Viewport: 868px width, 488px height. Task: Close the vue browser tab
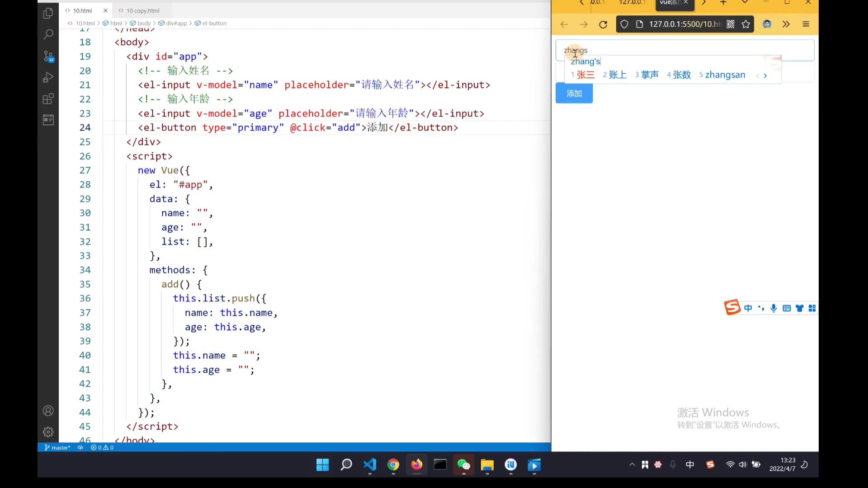click(686, 3)
